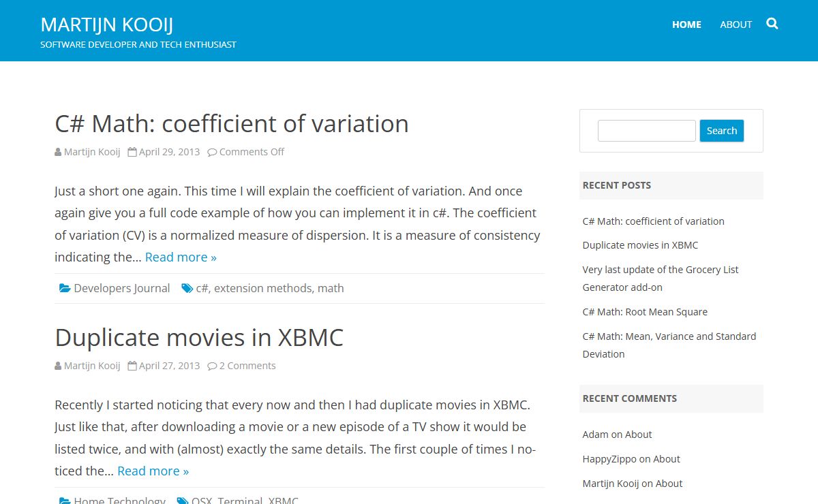Click the blue Search button in sidebar

pyautogui.click(x=722, y=131)
